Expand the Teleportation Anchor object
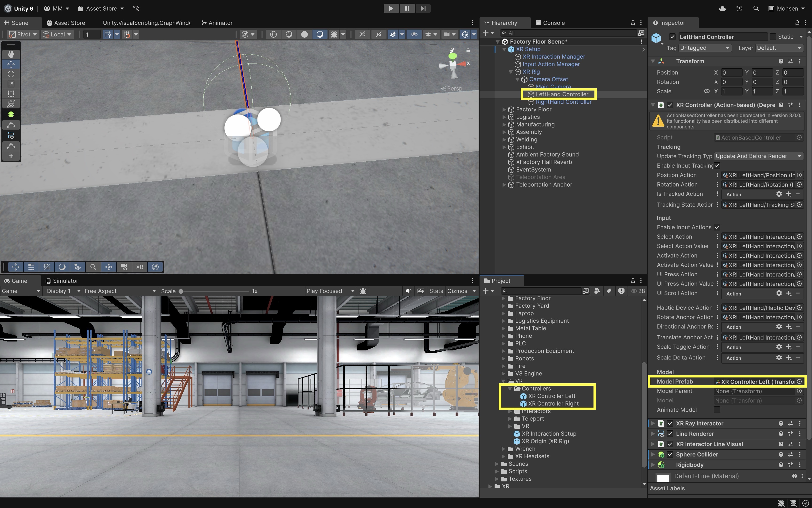 coord(504,185)
